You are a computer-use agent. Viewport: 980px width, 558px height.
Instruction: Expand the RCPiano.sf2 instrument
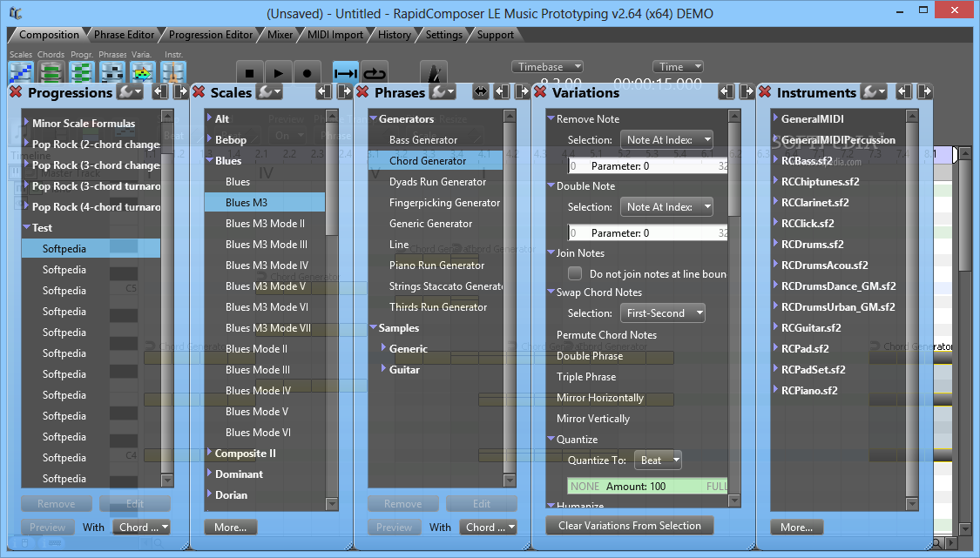coord(775,390)
